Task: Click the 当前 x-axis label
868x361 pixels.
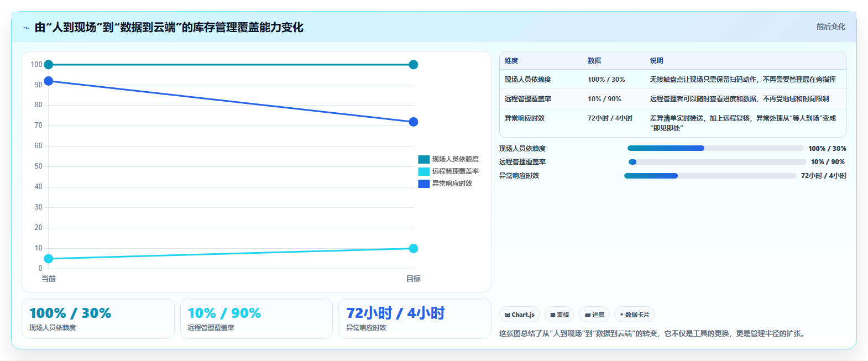Action: pyautogui.click(x=49, y=279)
